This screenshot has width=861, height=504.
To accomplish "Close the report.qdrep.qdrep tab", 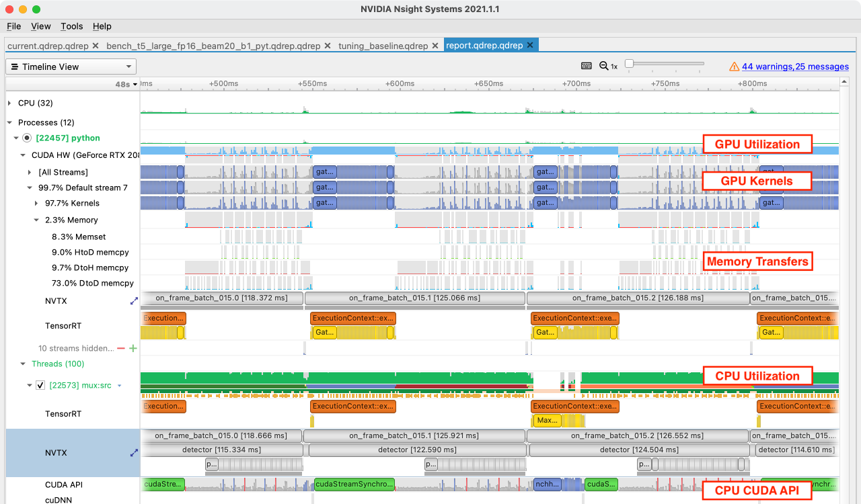I will (x=530, y=46).
